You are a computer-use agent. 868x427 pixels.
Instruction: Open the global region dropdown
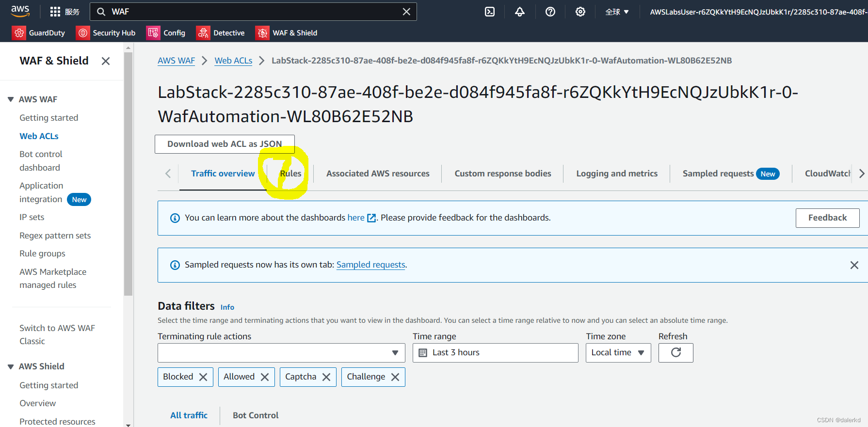click(x=617, y=12)
